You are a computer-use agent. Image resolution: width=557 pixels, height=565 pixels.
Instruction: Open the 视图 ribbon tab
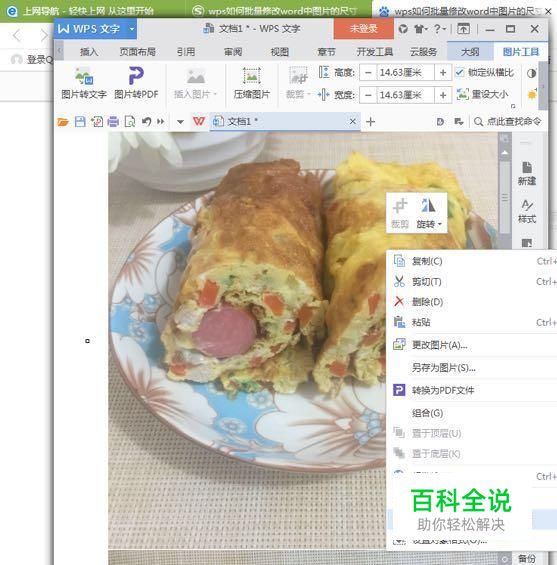click(x=280, y=52)
